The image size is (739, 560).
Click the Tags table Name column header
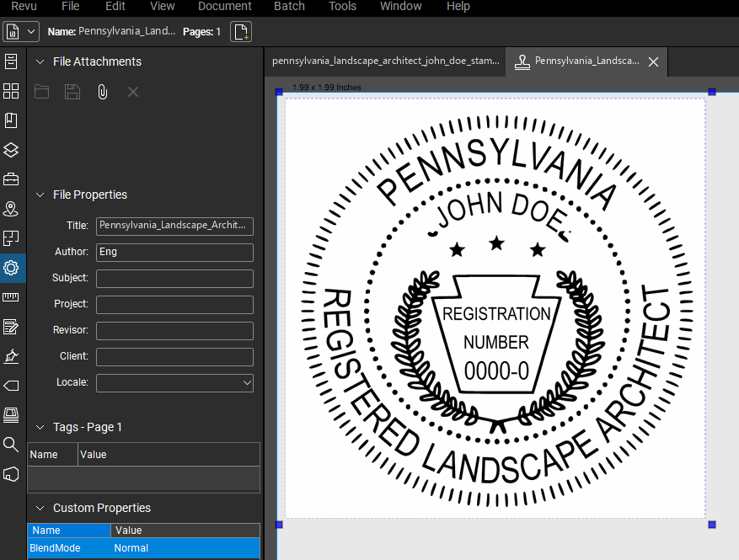pyautogui.click(x=53, y=455)
